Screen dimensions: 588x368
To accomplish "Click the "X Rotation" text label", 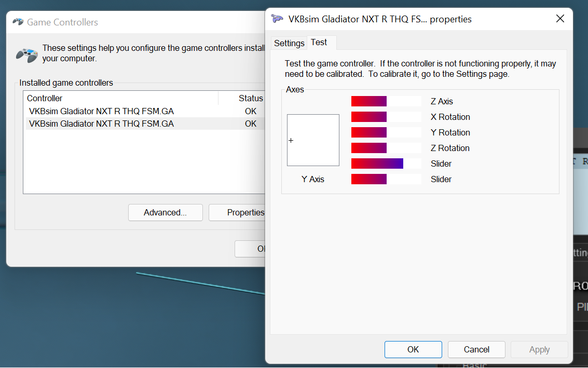I will (x=450, y=117).
